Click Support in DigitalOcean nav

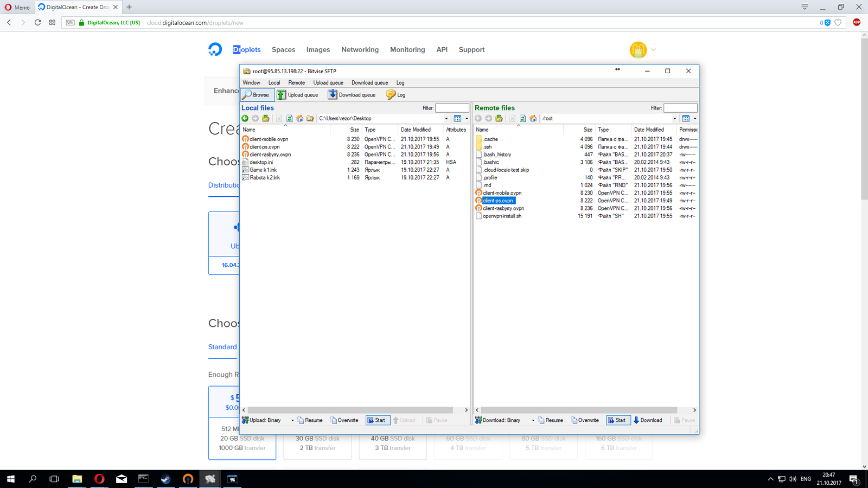471,49
